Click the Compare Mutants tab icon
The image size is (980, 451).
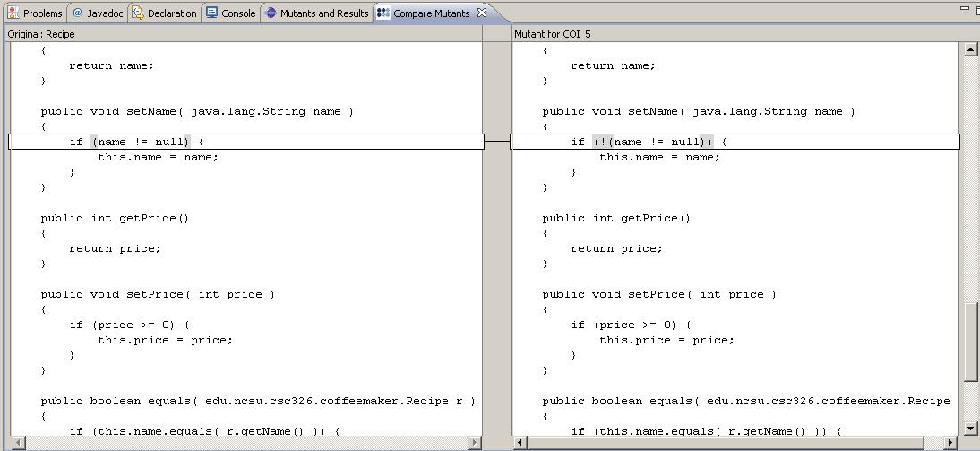[383, 13]
